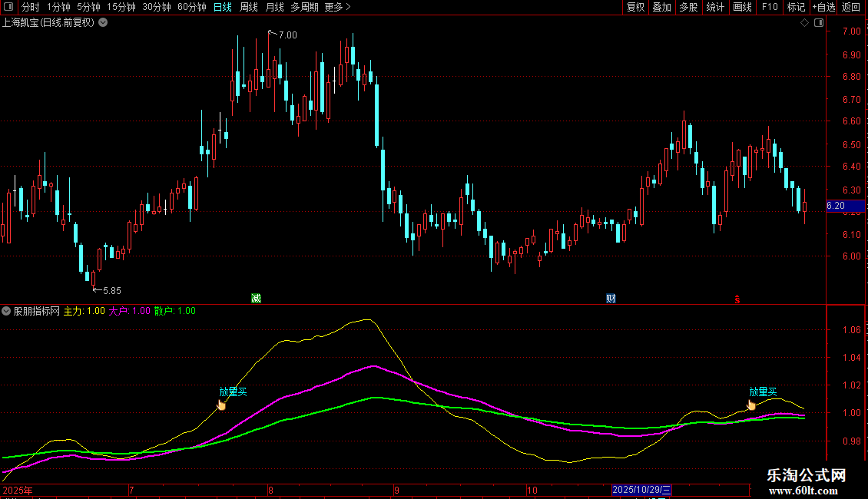Click the 散户: 1.00 indicator value

(x=175, y=311)
